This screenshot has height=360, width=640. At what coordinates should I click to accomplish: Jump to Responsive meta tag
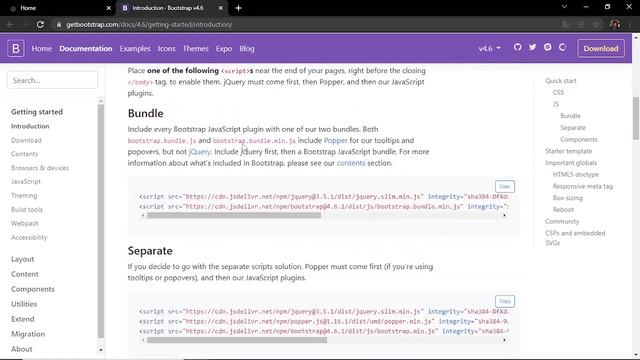[583, 186]
